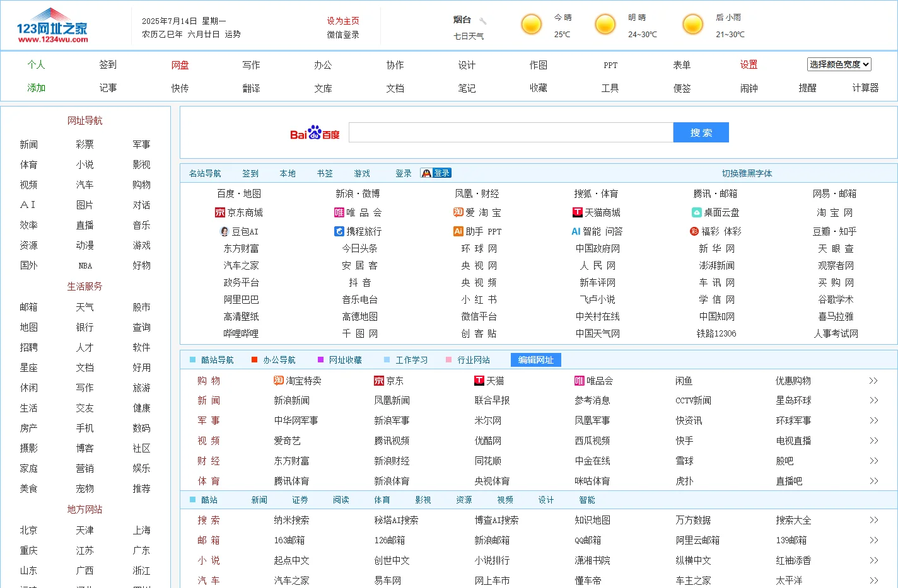The width and height of the screenshot is (898, 588).
Task: Click the 123网址之家 site logo
Action: pos(52,26)
